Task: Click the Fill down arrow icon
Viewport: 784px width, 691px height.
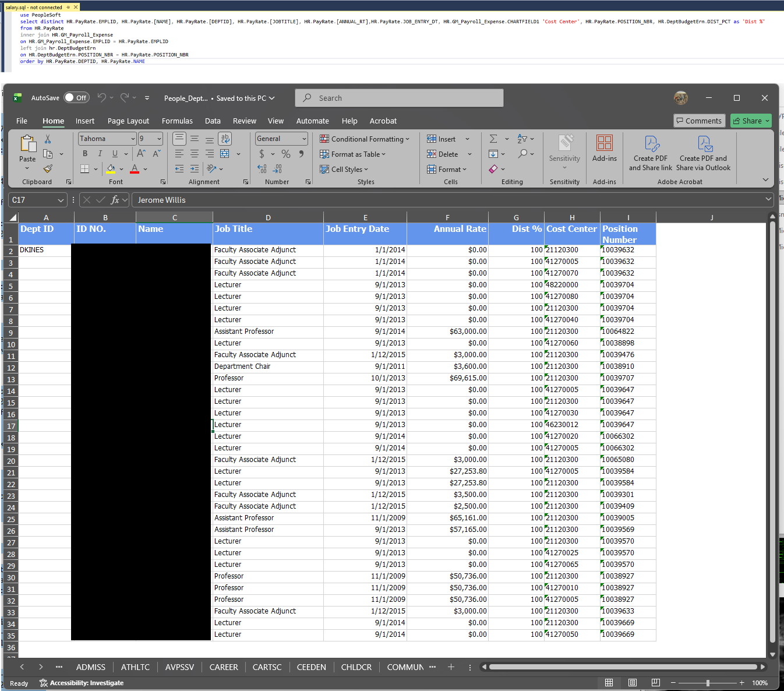Action: click(493, 154)
